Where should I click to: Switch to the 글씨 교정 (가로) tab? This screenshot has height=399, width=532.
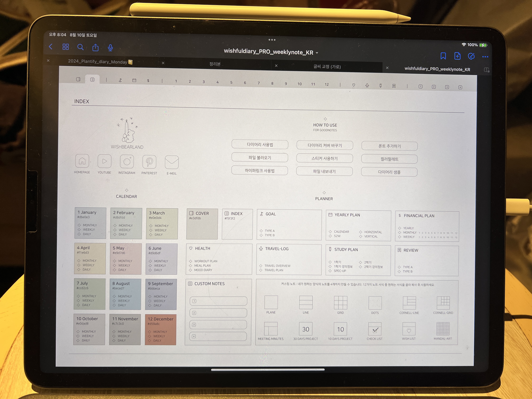tap(327, 67)
